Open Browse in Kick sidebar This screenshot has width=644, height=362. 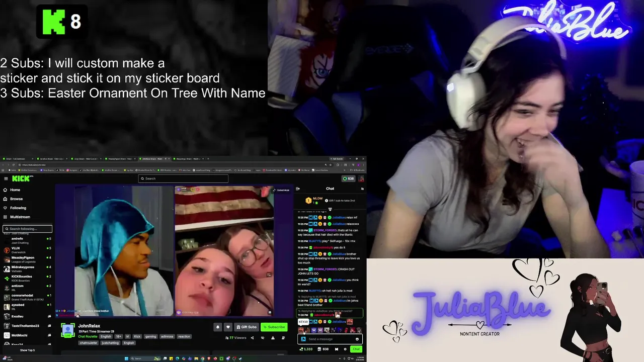coord(13,199)
